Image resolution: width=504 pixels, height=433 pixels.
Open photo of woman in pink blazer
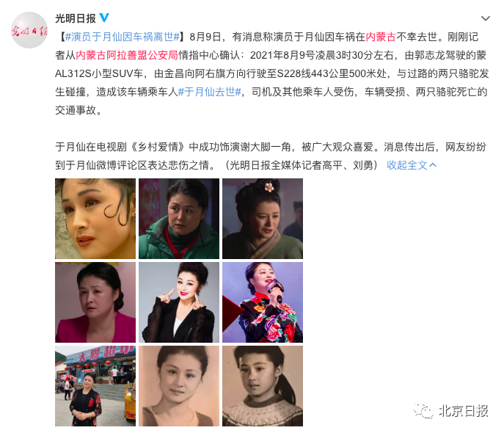pyautogui.click(x=95, y=302)
